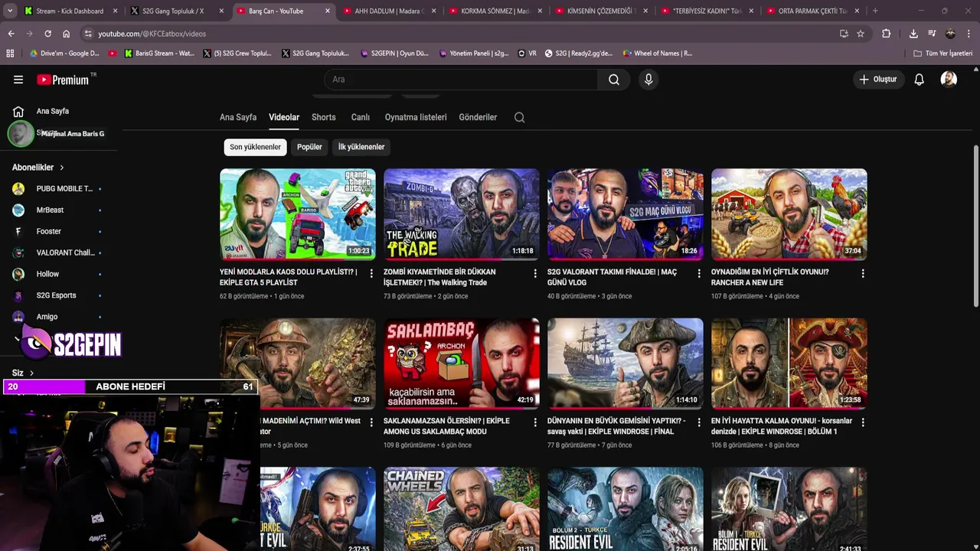Image resolution: width=980 pixels, height=551 pixels.
Task: Search within the channel using the magnifier icon
Action: (519, 117)
